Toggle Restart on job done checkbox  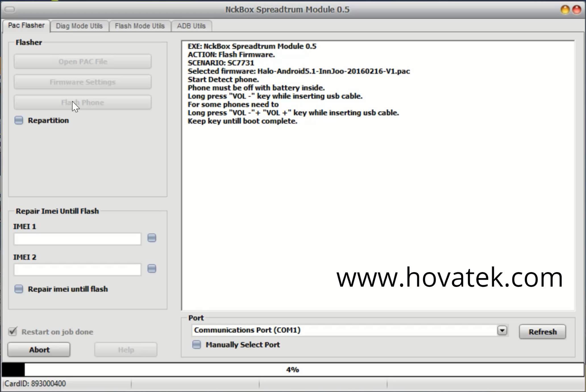pos(13,331)
